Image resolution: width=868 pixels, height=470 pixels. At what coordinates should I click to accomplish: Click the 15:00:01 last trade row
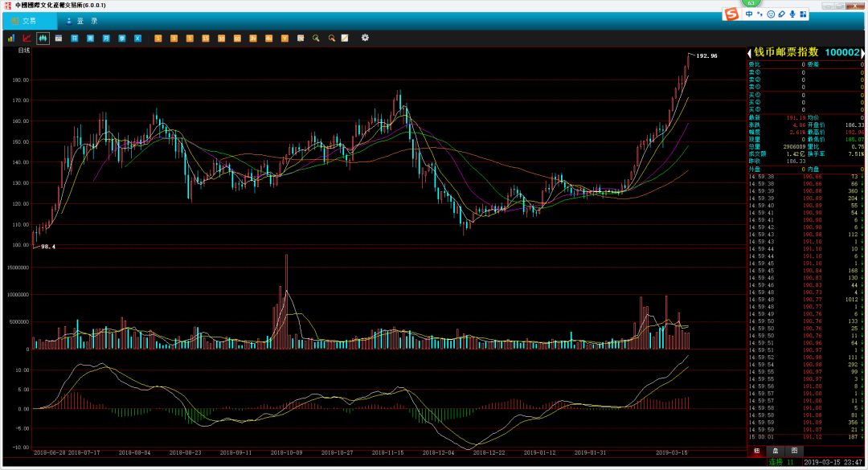tap(807, 437)
